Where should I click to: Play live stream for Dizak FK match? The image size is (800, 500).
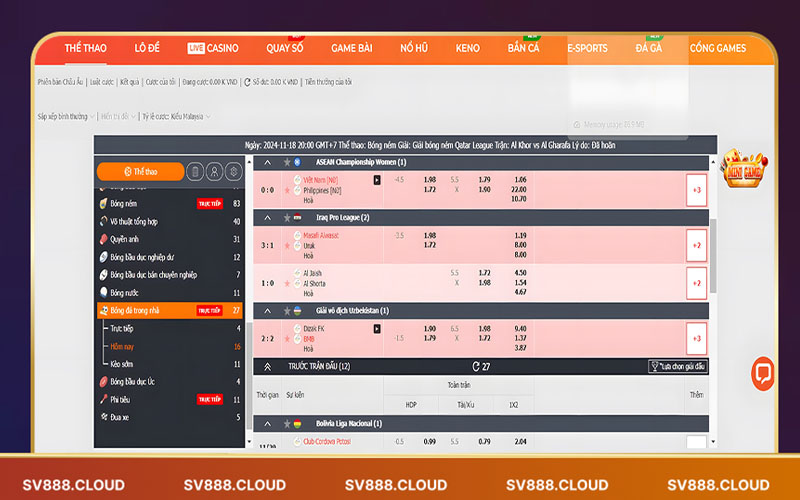[377, 329]
